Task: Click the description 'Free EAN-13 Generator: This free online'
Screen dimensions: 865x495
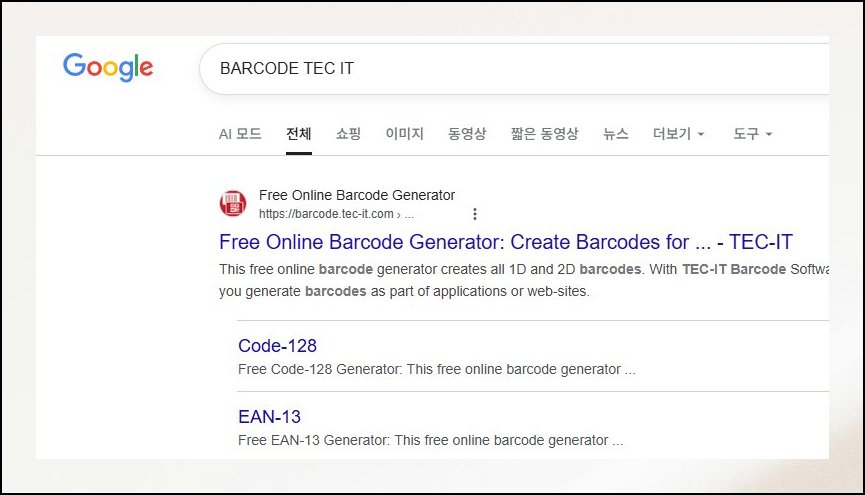Action: (x=364, y=440)
